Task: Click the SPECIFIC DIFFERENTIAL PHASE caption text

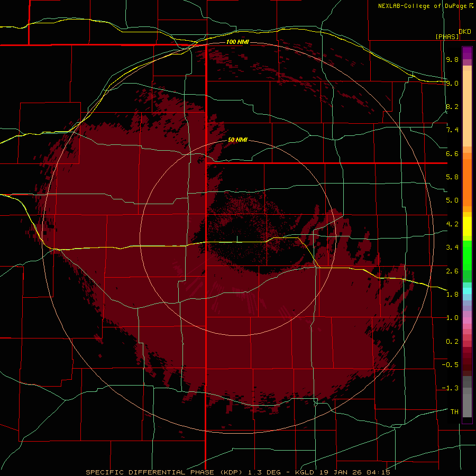Action: coord(150,472)
